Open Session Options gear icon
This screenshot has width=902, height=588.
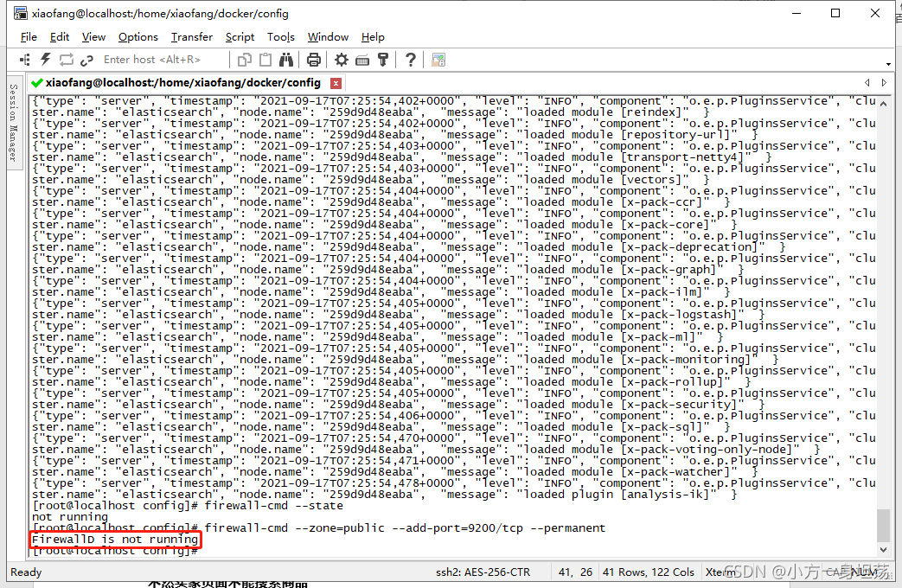pyautogui.click(x=342, y=60)
